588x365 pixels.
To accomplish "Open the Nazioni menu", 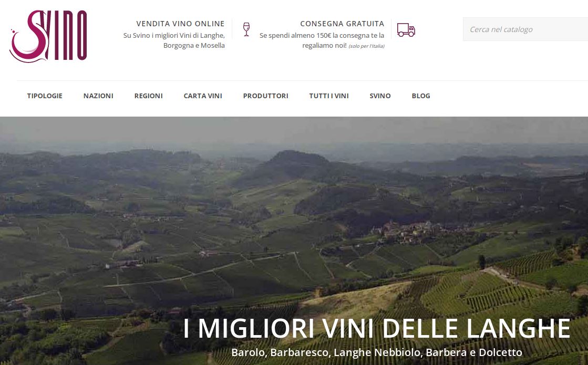I will pos(98,96).
